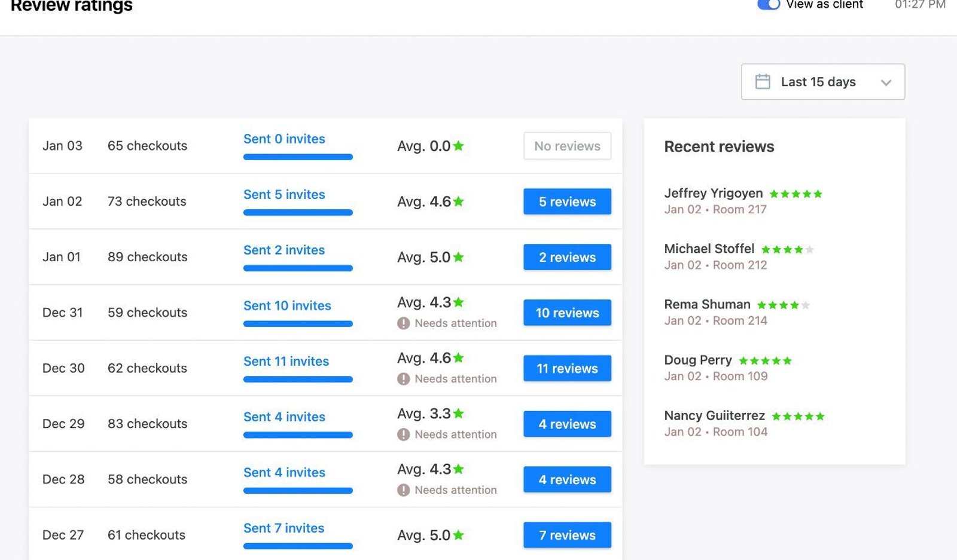957x560 pixels.
Task: Open the 4 reviews button for Dec 28
Action: tap(567, 479)
